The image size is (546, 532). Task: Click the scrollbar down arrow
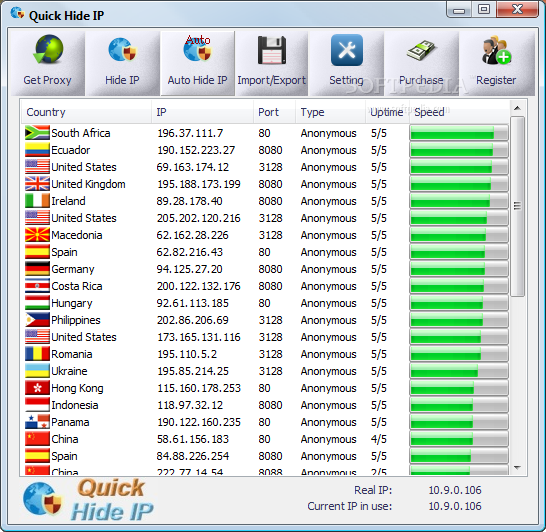click(517, 468)
